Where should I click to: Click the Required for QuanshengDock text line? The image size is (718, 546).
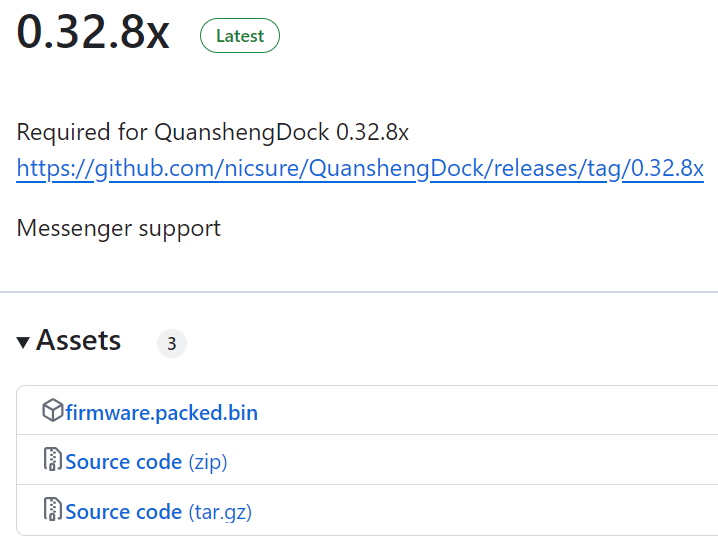(212, 132)
